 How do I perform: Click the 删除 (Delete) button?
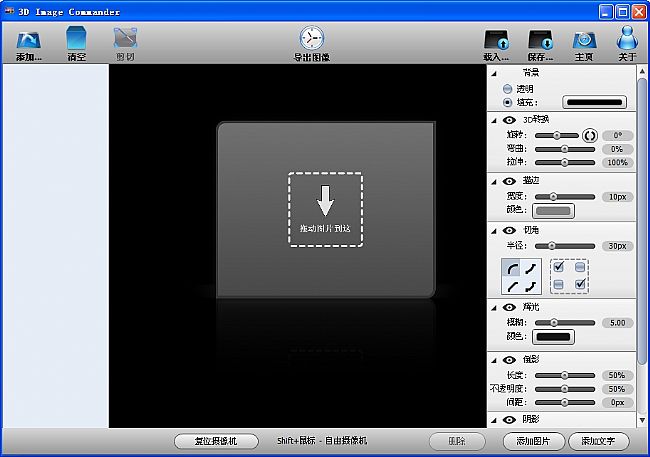click(x=457, y=441)
